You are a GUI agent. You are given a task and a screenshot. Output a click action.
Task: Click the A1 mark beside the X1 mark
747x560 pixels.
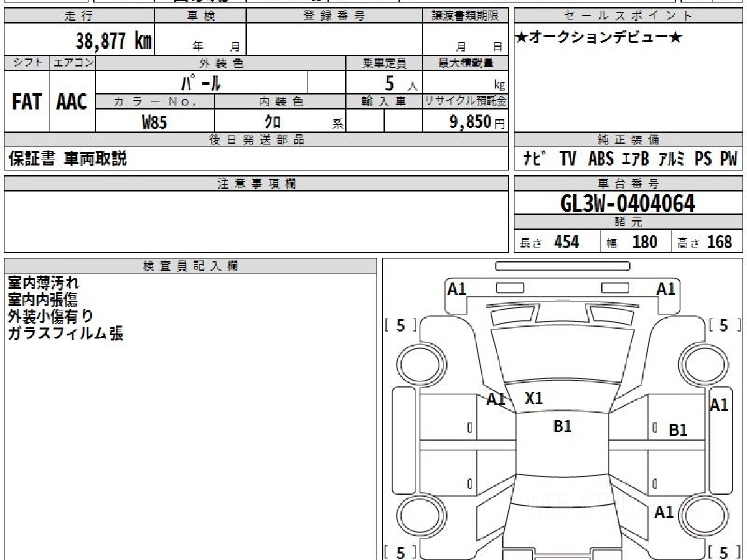click(x=496, y=399)
